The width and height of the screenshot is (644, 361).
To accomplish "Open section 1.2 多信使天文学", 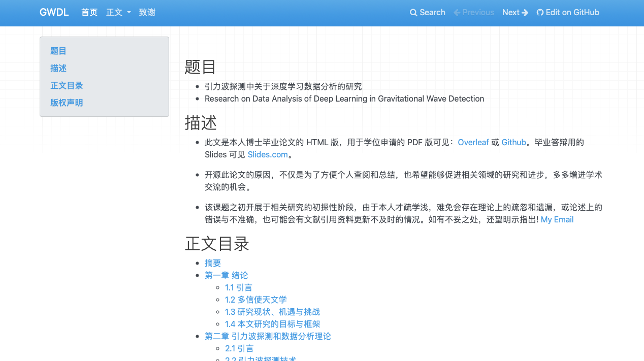I will coord(255,300).
